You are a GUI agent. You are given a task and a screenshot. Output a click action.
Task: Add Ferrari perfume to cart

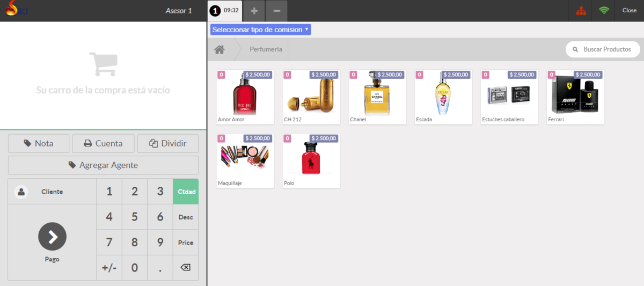pos(575,97)
